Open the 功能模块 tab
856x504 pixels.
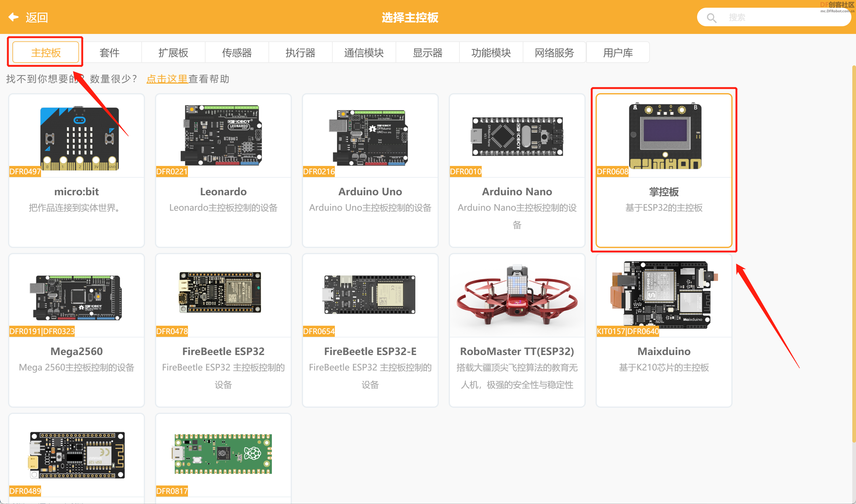point(491,53)
